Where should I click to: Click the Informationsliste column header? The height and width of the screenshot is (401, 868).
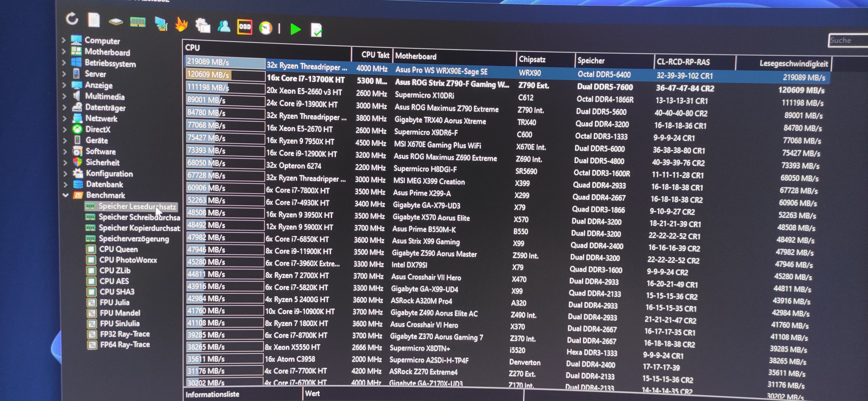pos(243,394)
